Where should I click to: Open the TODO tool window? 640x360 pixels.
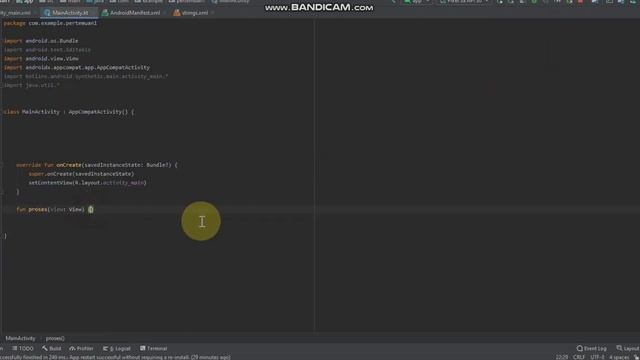(x=22, y=348)
